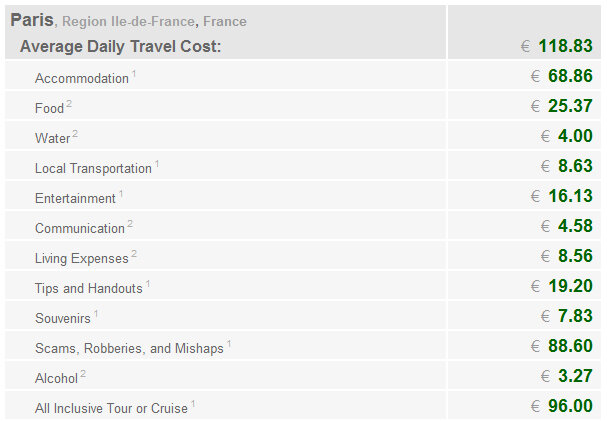Click the Entertainment category label
Viewport: 607px width, 421px height.
[75, 198]
